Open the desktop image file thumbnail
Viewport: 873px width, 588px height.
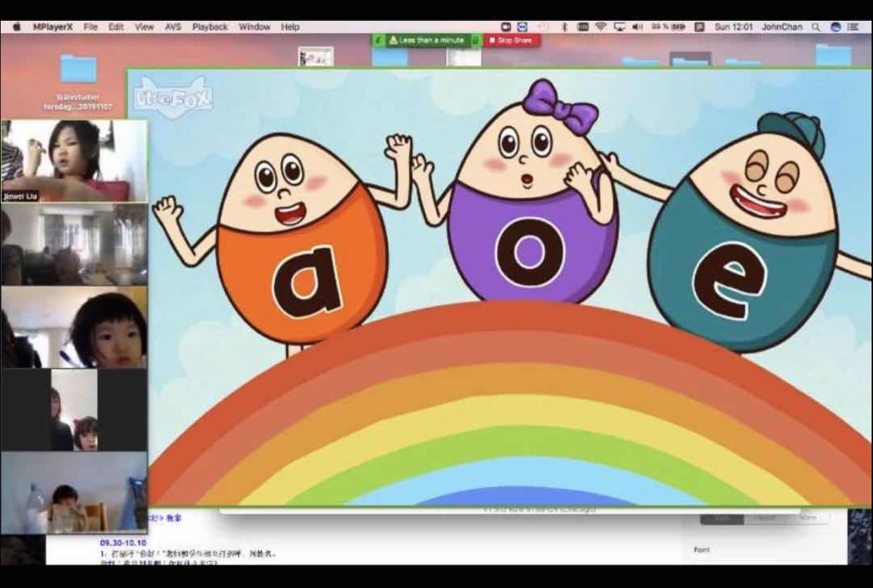[316, 57]
